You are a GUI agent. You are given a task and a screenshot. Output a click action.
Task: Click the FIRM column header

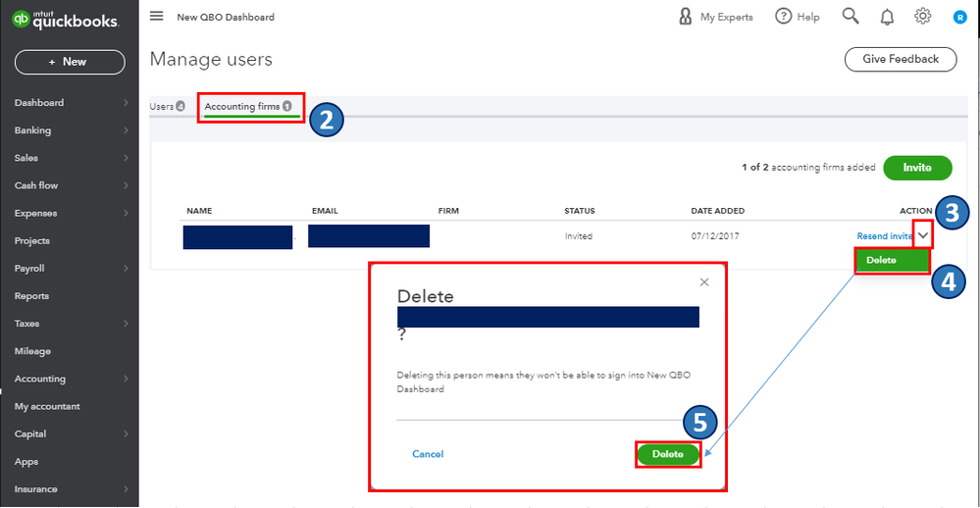coord(448,211)
